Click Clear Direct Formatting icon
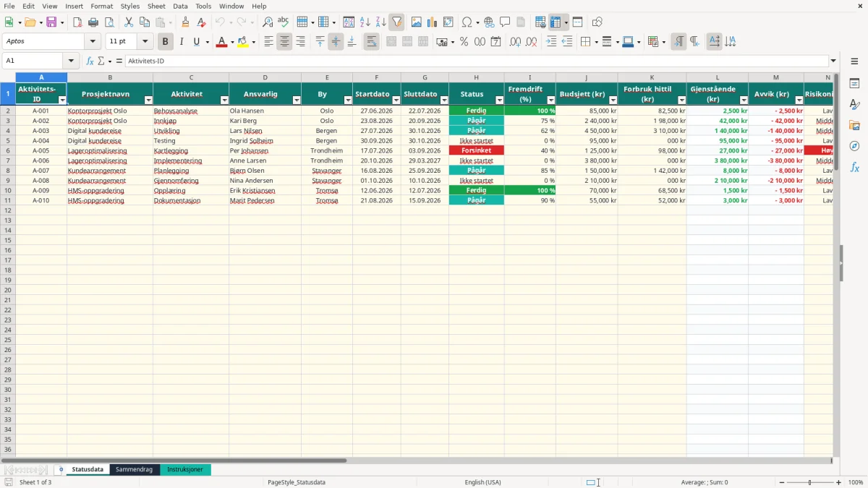 (201, 22)
